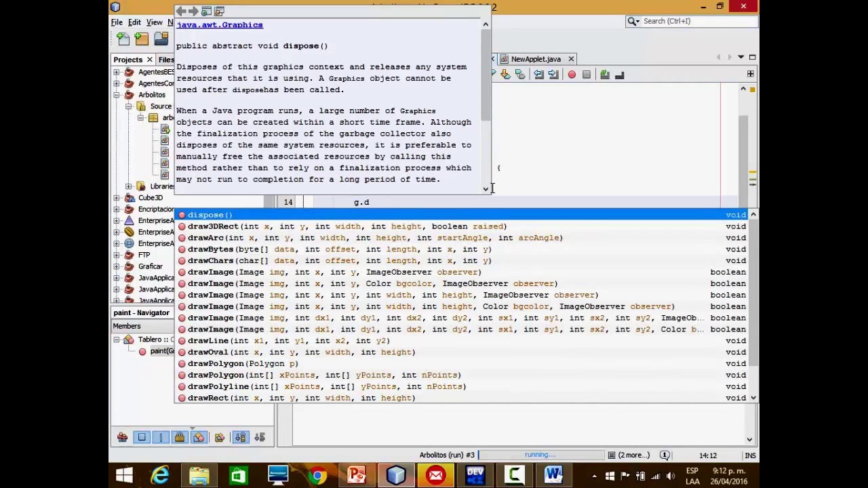Stop macro recording with gray square icon
Viewport: 868px width, 488px height.
586,75
